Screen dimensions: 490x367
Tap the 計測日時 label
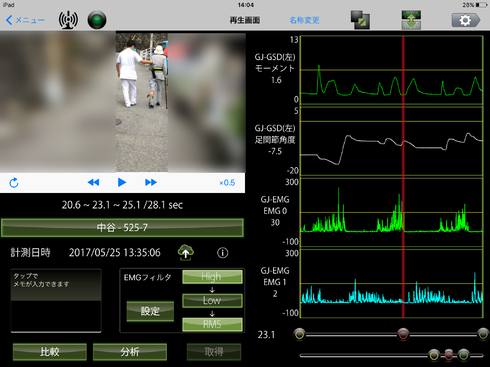pyautogui.click(x=30, y=253)
